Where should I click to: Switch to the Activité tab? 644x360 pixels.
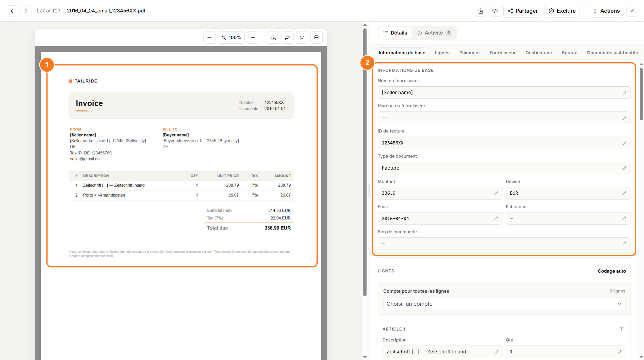point(435,33)
